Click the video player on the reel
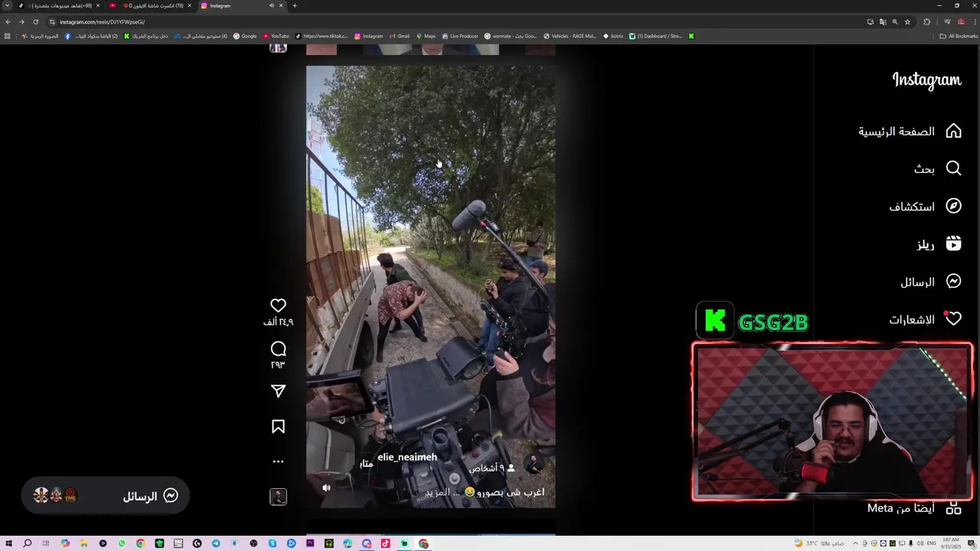This screenshot has height=551, width=980. point(430,286)
